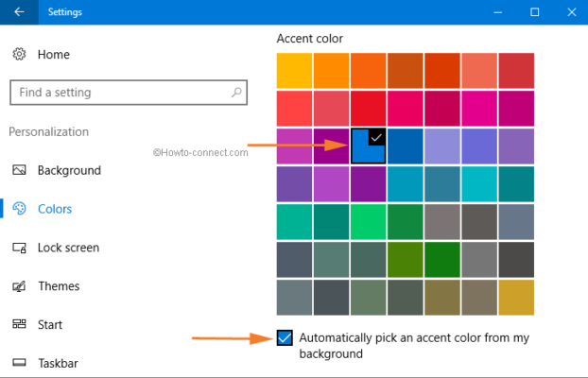Pick the teal swatch starting fifth row

[294, 222]
